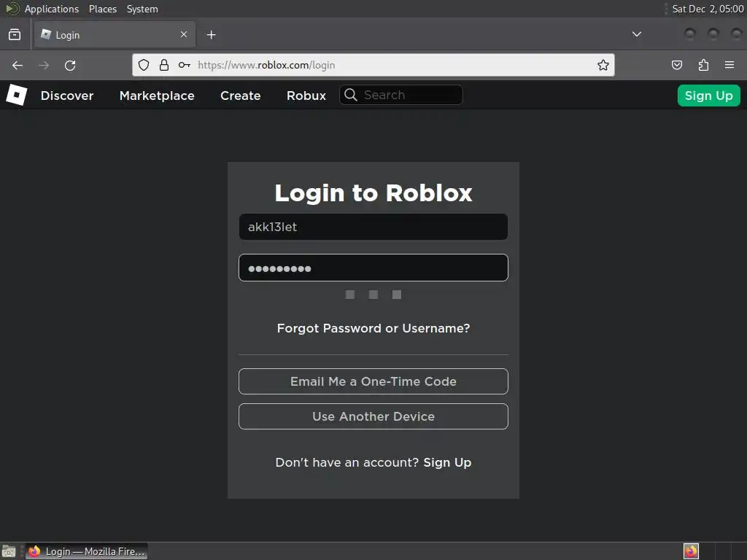Screen dimensions: 747x560
Task: View site security padlock info
Action: [x=164, y=65]
